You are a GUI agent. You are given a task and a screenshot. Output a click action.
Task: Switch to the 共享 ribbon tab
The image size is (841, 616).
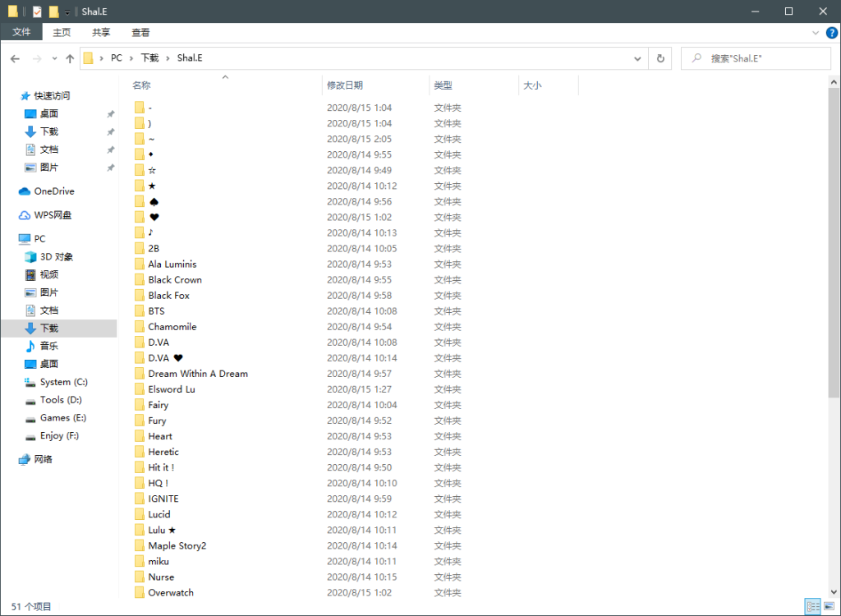coord(101,32)
